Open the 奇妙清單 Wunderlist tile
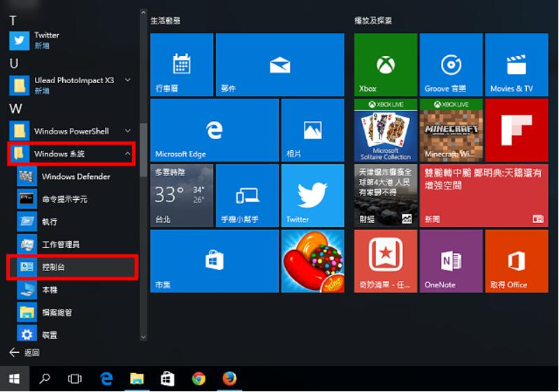The width and height of the screenshot is (559, 392). pos(386,261)
